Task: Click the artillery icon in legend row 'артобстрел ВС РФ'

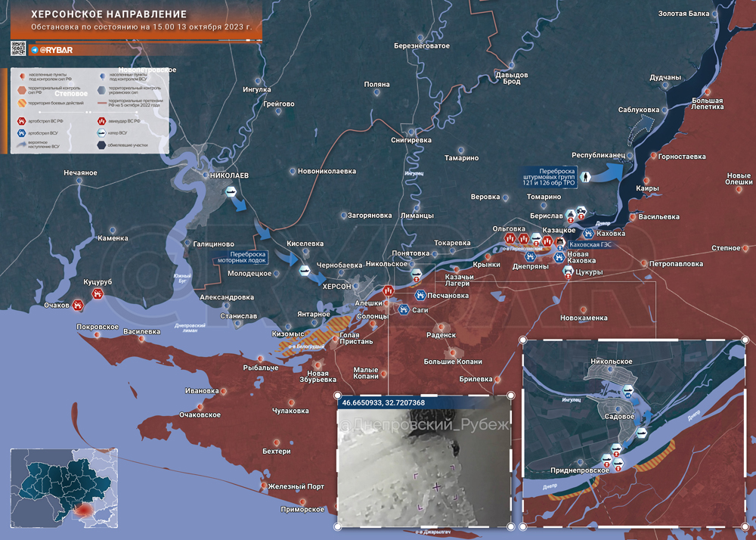Action: pos(22,121)
